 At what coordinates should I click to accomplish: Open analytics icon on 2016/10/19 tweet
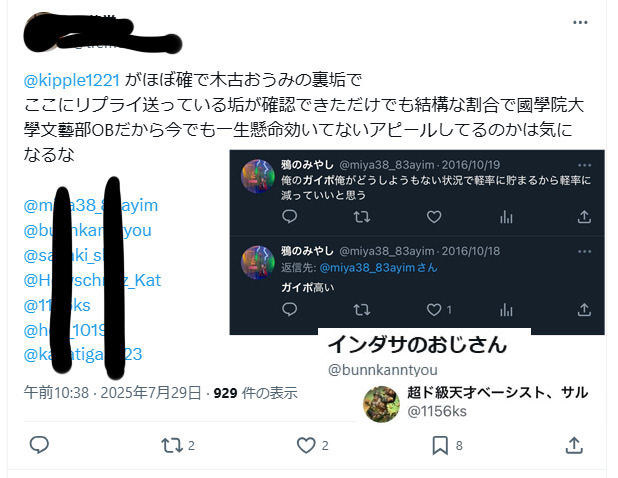(x=506, y=217)
